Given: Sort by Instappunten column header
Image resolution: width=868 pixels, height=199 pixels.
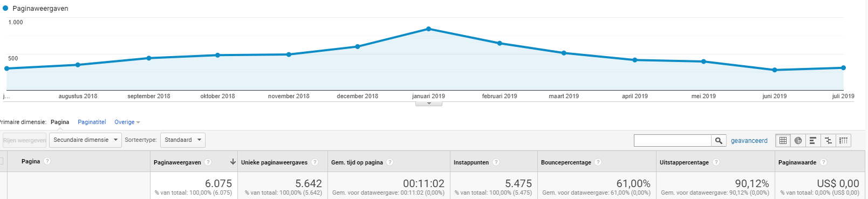Looking at the screenshot, I should pos(471,162).
